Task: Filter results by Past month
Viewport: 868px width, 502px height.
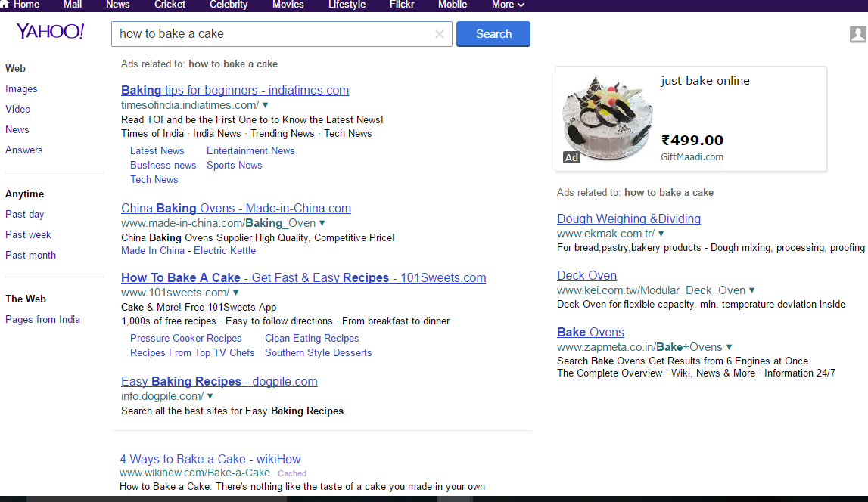Action: pyautogui.click(x=30, y=255)
